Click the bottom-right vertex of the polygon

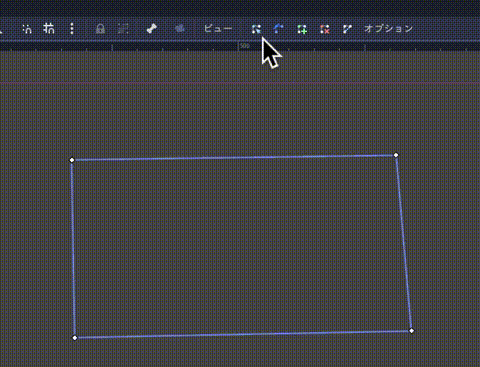[x=412, y=331]
